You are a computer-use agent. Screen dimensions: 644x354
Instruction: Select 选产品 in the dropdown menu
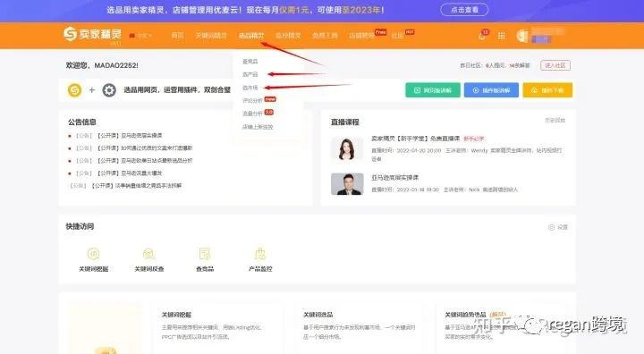(x=250, y=74)
